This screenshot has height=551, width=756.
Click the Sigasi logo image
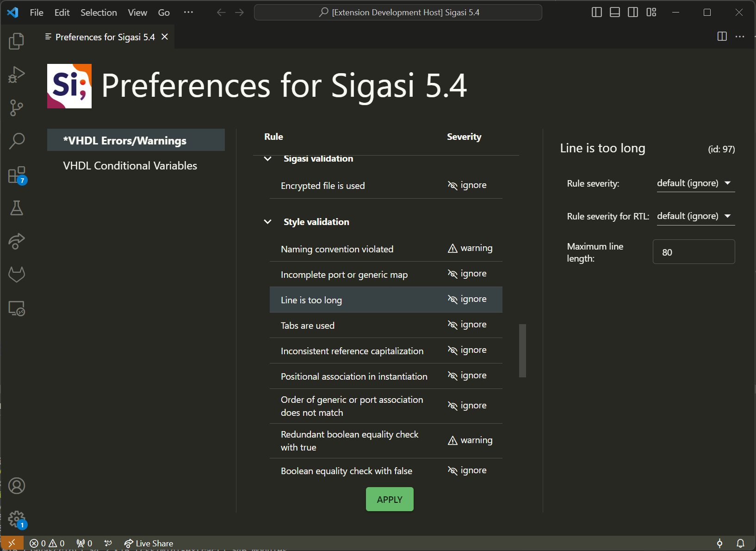coord(69,86)
